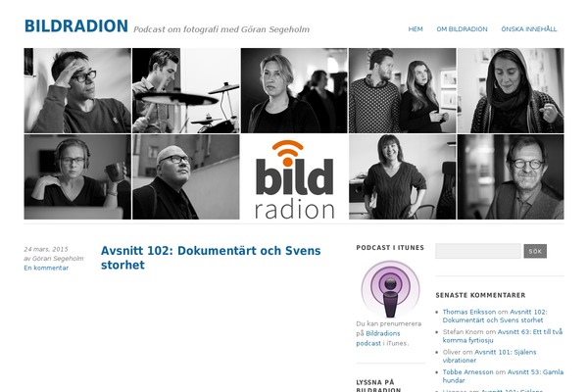Click the orange Bildradion logo tile
This screenshot has height=392, width=588.
[294, 177]
